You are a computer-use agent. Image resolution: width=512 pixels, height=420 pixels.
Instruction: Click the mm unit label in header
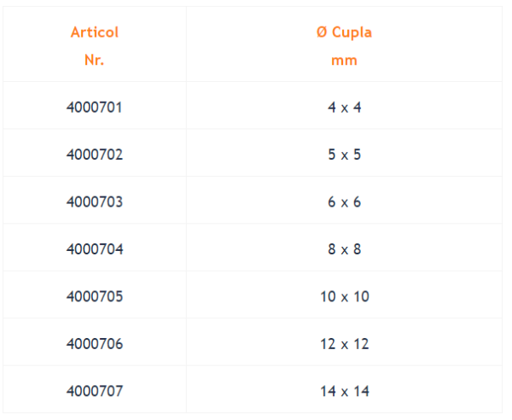(x=344, y=61)
